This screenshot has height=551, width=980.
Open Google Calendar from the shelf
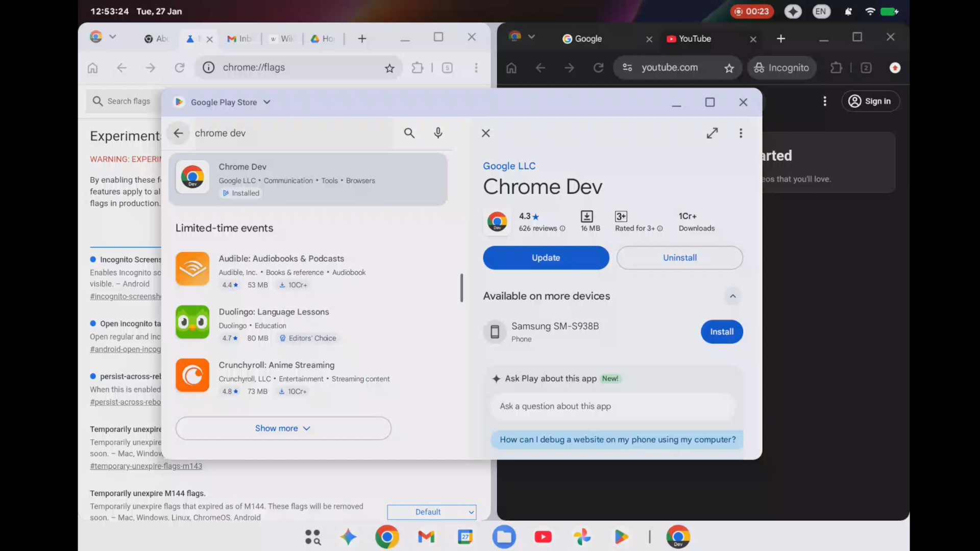465,537
